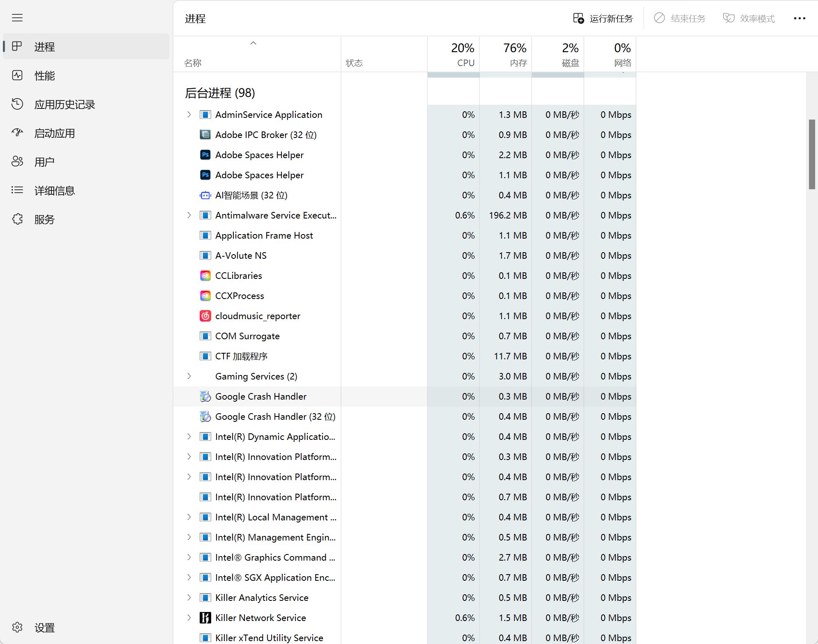Expand Antimalware Service Executable process

coord(189,215)
